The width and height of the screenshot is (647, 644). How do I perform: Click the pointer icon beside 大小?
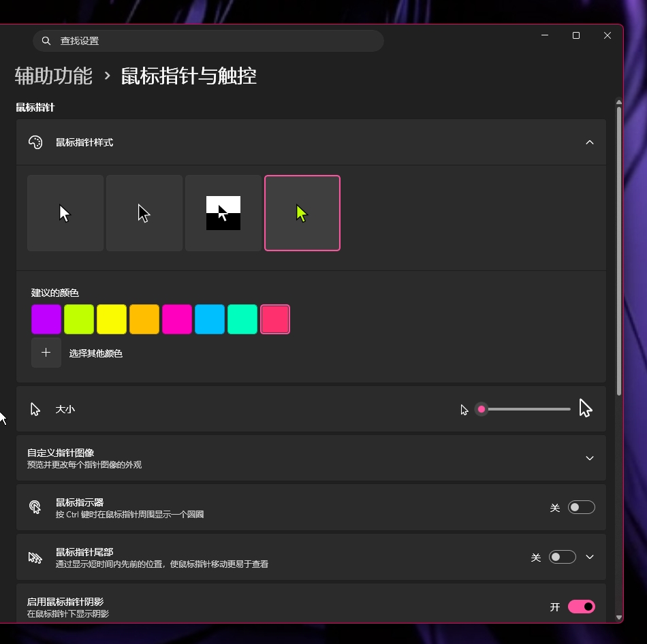tap(35, 409)
